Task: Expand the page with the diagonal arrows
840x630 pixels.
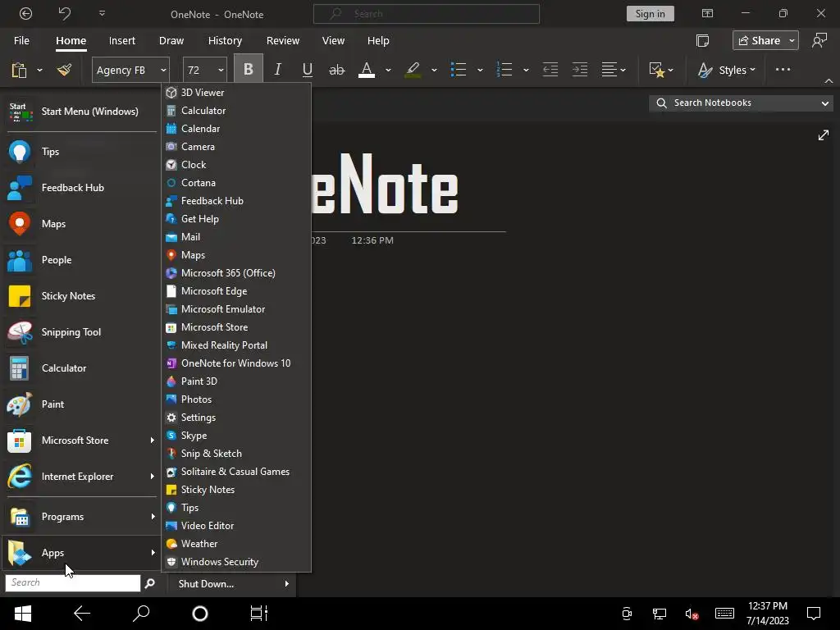Action: (x=824, y=135)
